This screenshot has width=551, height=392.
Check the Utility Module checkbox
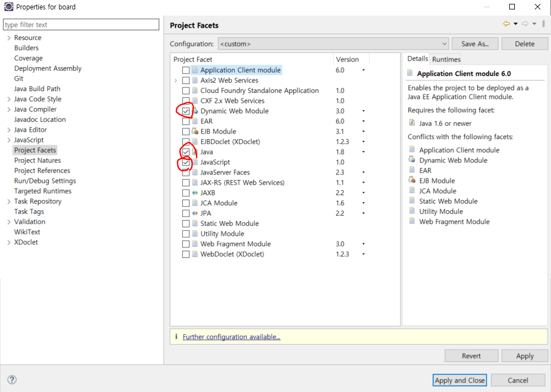186,234
